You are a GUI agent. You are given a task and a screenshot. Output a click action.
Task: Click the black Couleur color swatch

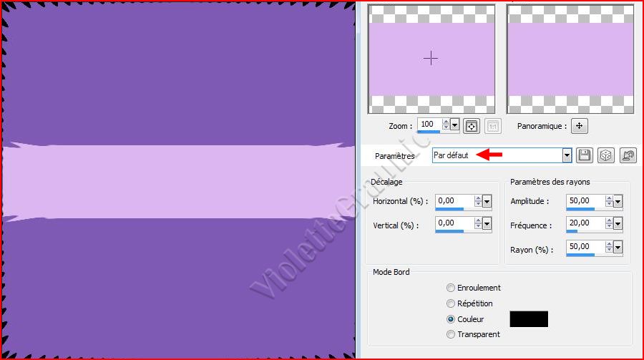coord(528,319)
